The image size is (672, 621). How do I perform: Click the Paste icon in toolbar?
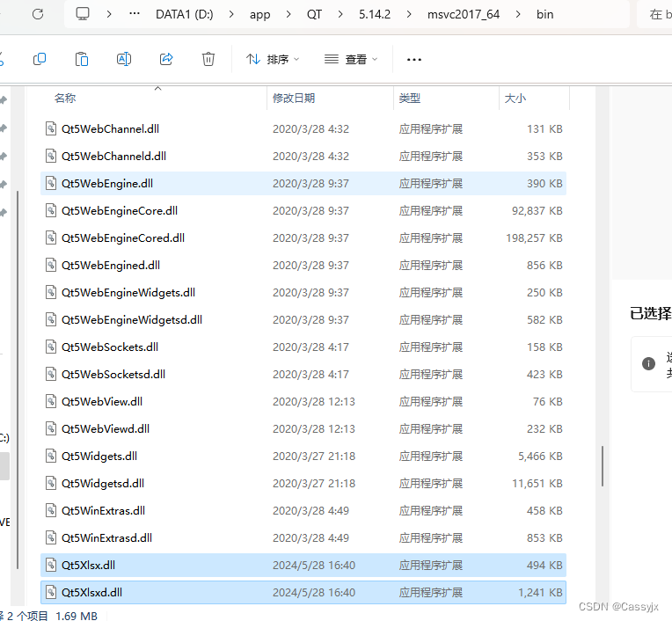click(82, 59)
